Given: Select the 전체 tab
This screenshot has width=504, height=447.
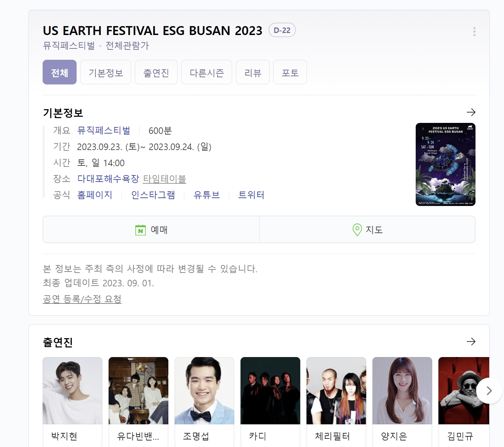Looking at the screenshot, I should pos(59,72).
